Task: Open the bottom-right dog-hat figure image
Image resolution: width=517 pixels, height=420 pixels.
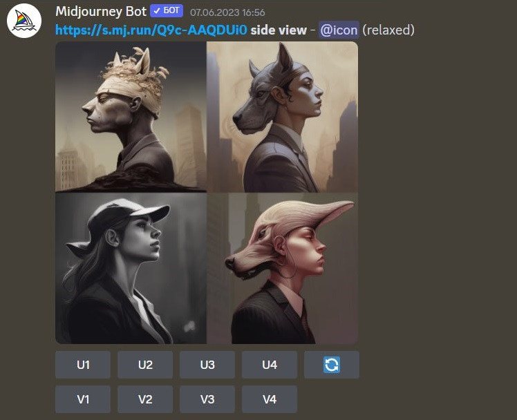Action: 283,269
